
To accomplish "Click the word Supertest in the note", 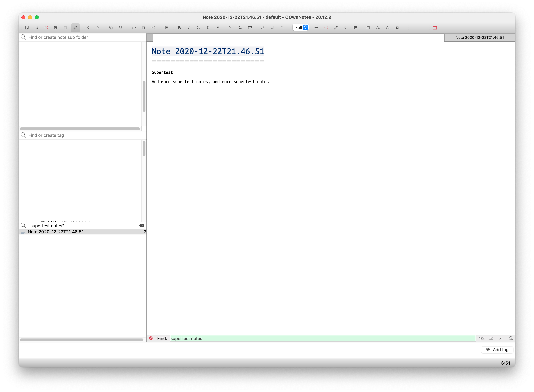I will [x=162, y=72].
